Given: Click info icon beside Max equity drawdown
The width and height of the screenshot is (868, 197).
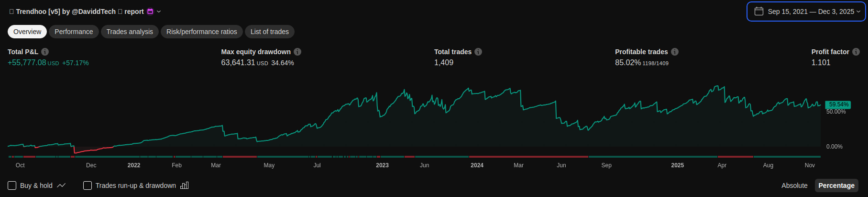Looking at the screenshot, I should point(297,52).
